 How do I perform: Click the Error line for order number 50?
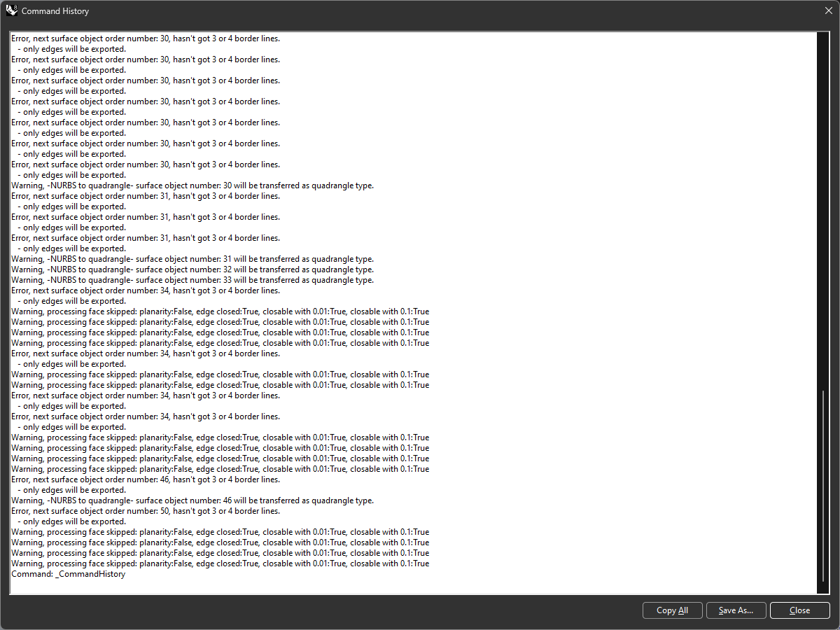coord(146,511)
